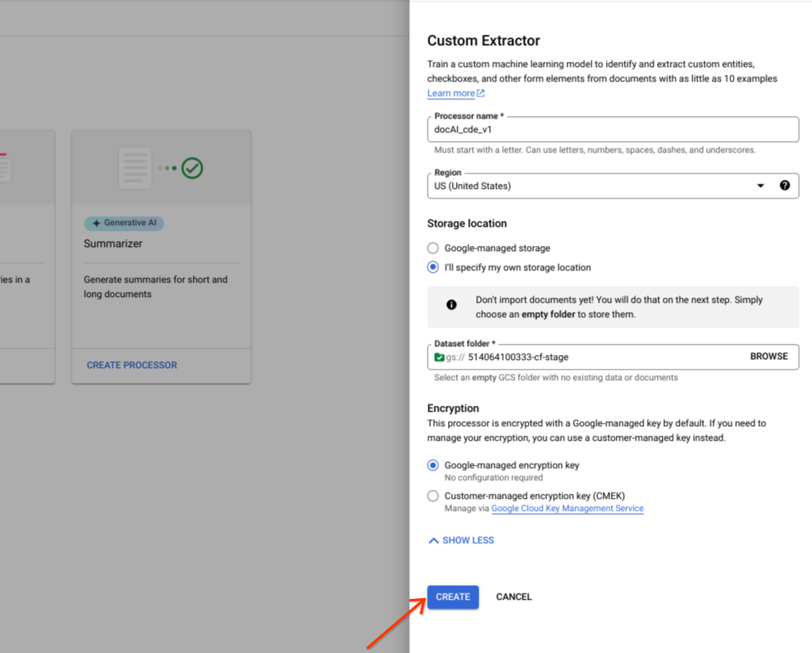Click the GCS bucket icon in Dataset folder field
The width and height of the screenshot is (812, 653).
(438, 356)
